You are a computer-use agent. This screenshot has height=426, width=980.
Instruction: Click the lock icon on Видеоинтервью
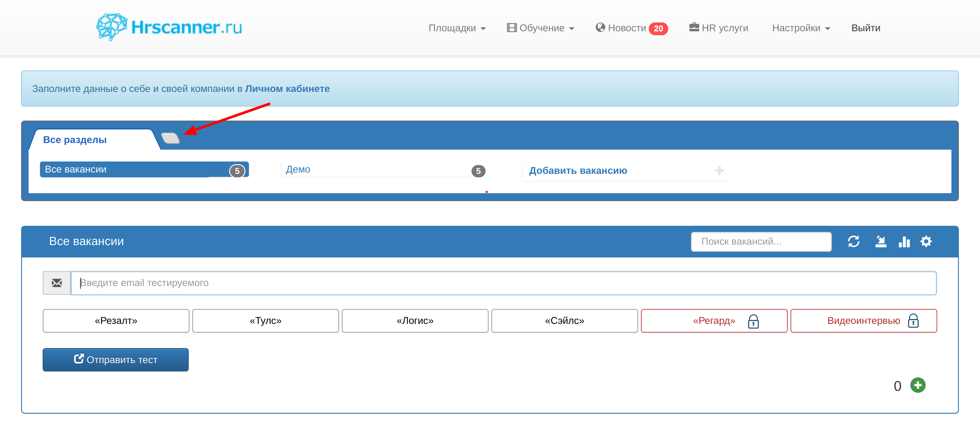click(914, 320)
